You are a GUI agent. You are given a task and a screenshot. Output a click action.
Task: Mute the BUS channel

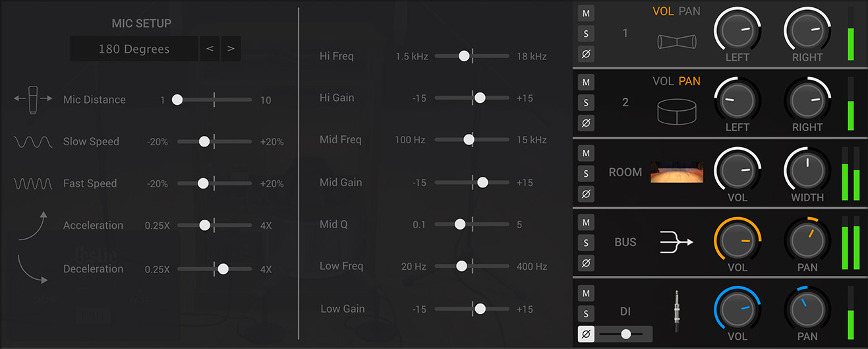(586, 223)
